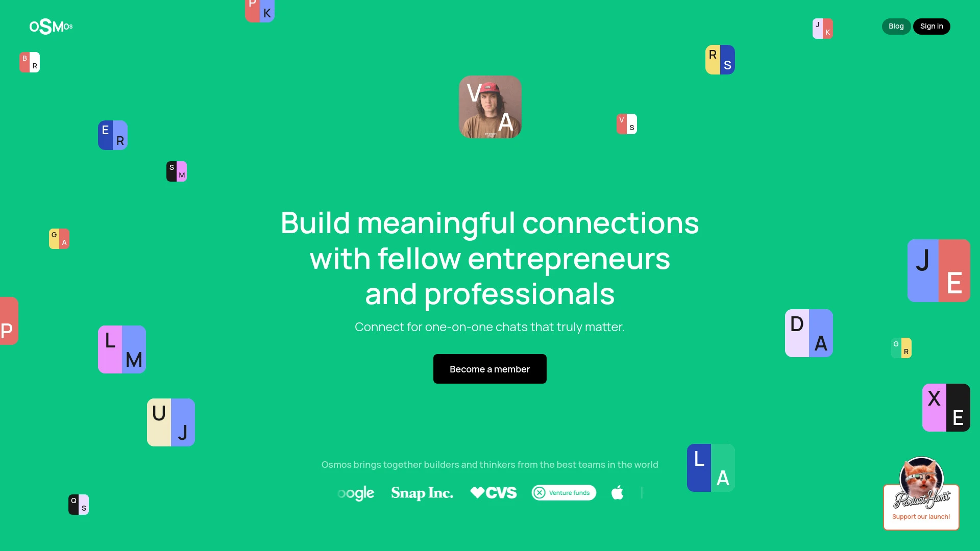Click the 'V A' profile avatar icon
The width and height of the screenshot is (980, 551).
[490, 107]
